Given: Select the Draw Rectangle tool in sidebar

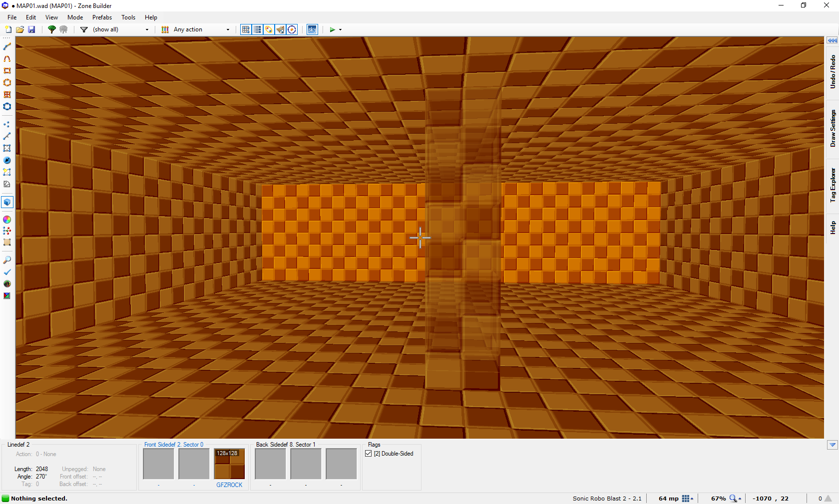Looking at the screenshot, I should pos(7,71).
